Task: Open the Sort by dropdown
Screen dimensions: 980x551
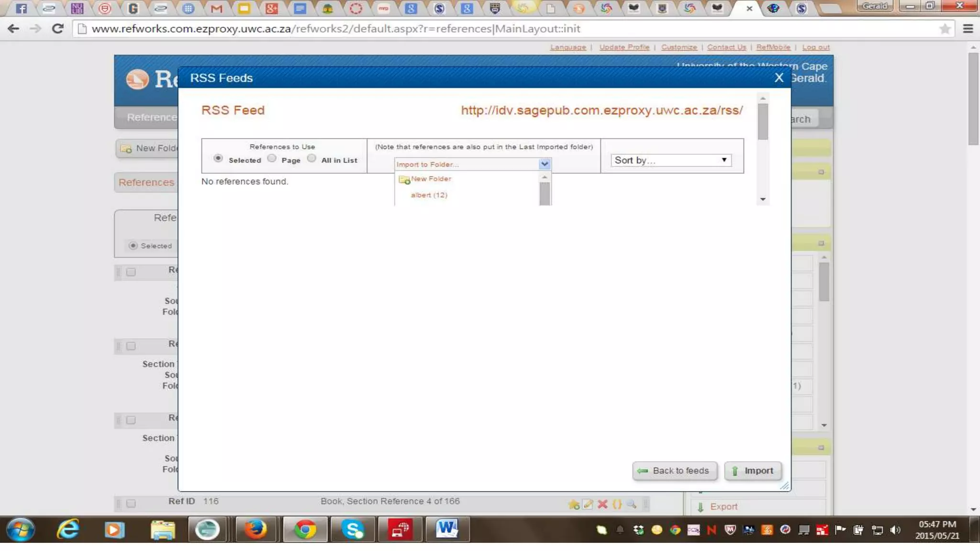Action: point(670,160)
